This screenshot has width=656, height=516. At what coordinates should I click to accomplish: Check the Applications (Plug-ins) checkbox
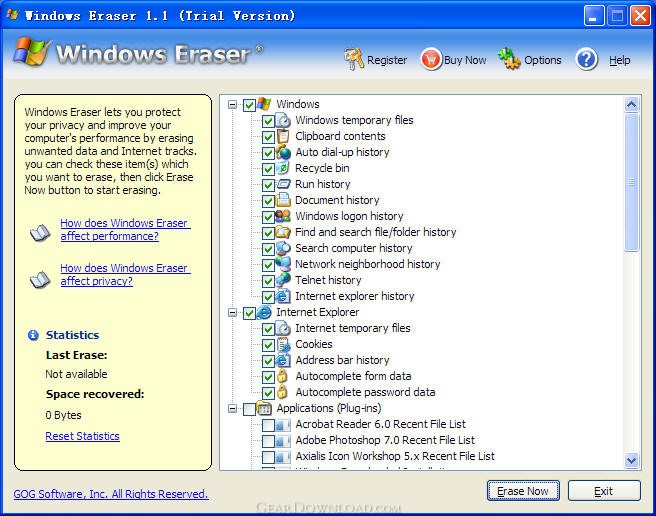point(249,409)
